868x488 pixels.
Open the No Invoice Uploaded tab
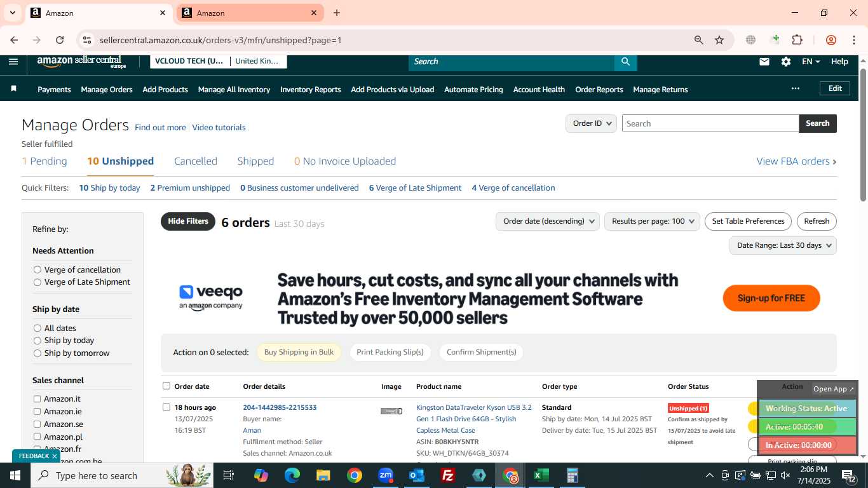click(345, 161)
